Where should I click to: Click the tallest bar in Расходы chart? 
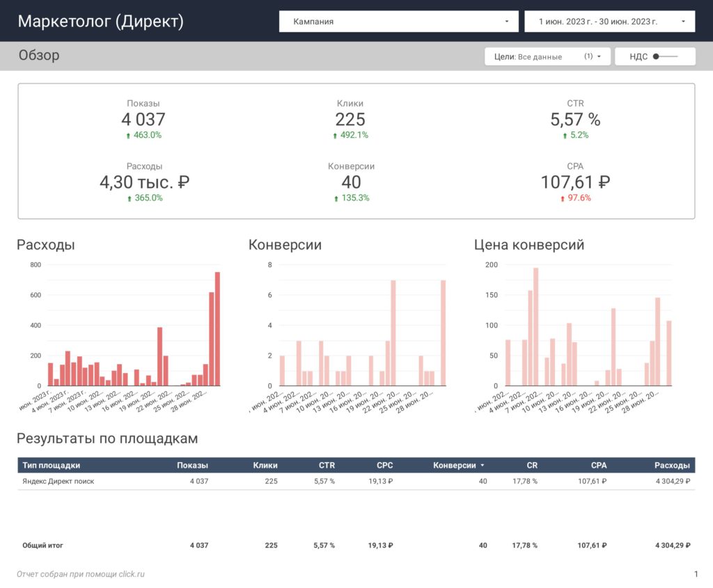point(217,329)
